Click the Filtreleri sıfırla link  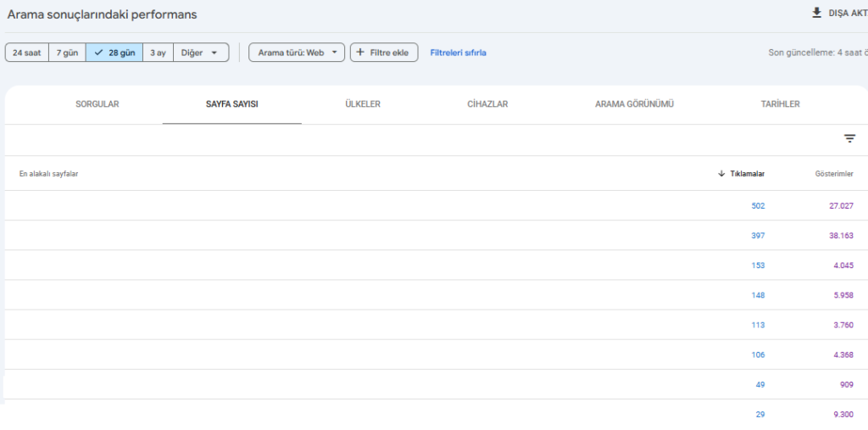click(x=459, y=53)
